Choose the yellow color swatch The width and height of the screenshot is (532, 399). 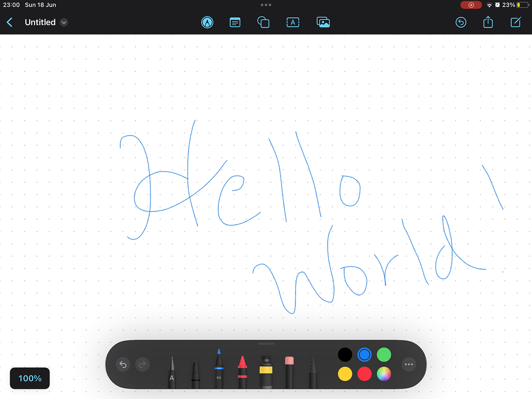point(345,374)
